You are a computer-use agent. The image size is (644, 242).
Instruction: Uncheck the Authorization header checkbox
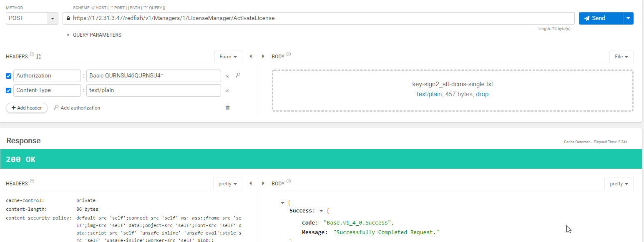pyautogui.click(x=9, y=76)
